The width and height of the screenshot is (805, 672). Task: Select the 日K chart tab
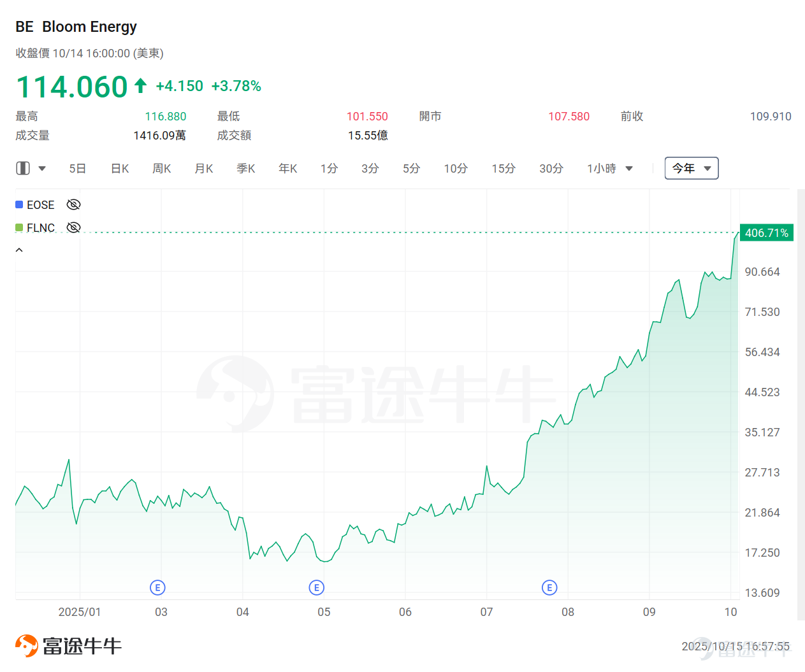click(x=120, y=168)
